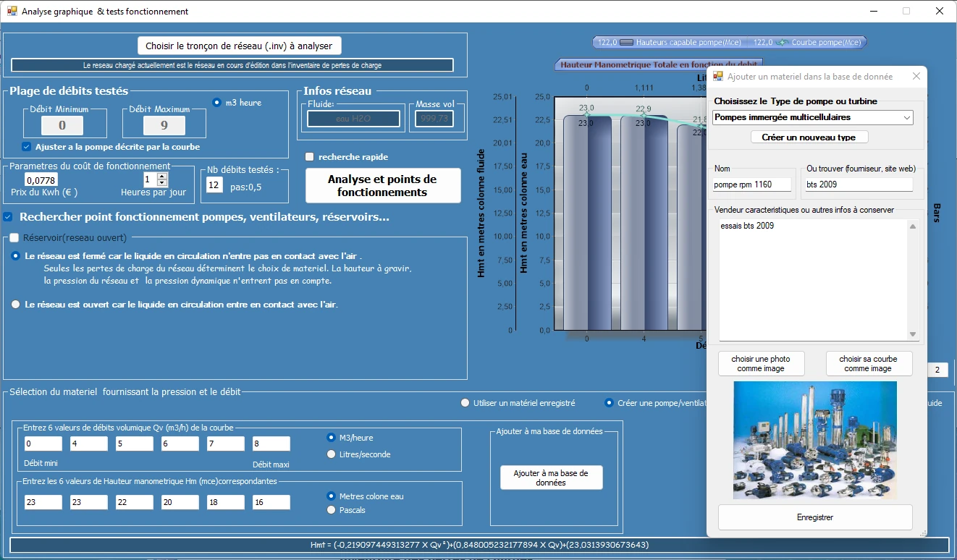Click the 'Prix du Kwh' input field

(x=41, y=180)
